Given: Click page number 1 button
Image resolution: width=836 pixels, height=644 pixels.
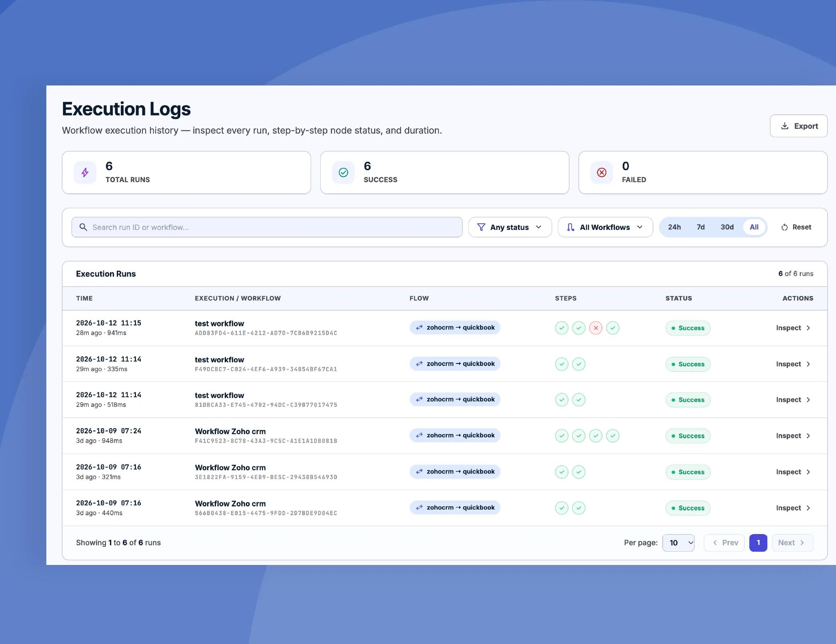Looking at the screenshot, I should (x=758, y=543).
